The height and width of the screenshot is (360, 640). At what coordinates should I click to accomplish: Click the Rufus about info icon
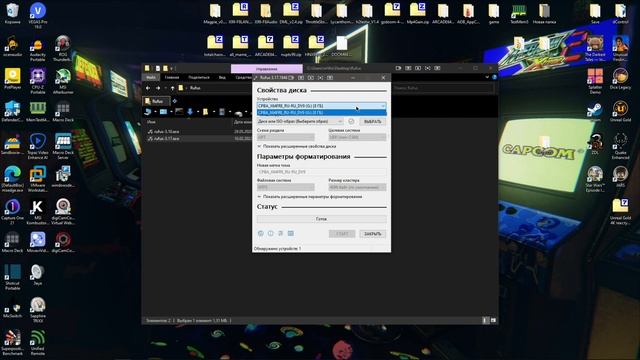tap(271, 233)
